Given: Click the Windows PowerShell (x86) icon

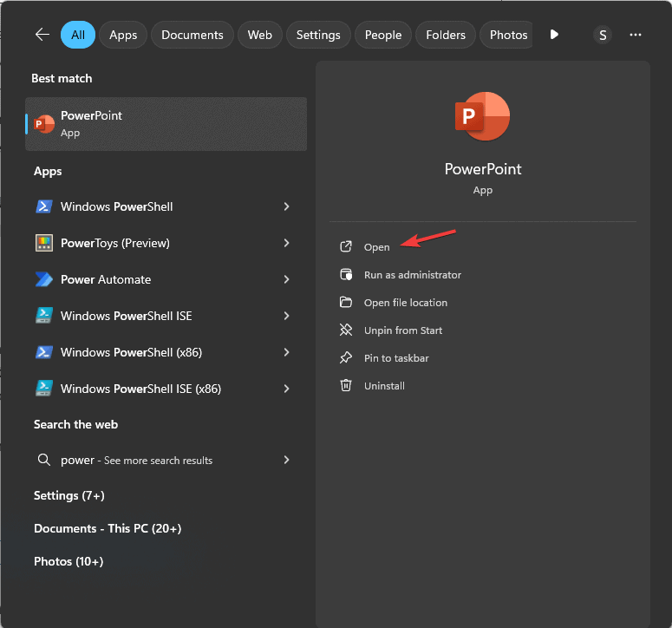Looking at the screenshot, I should click(x=43, y=352).
